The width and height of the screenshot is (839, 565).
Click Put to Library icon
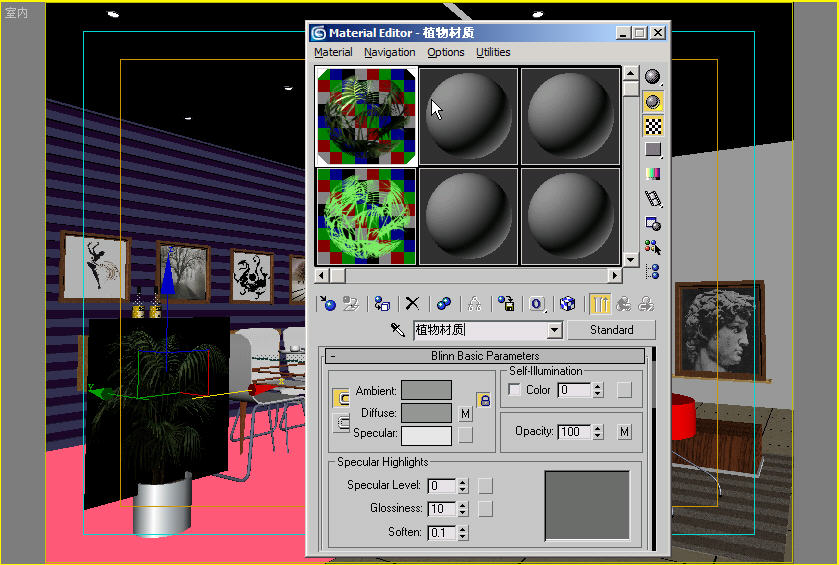click(507, 303)
